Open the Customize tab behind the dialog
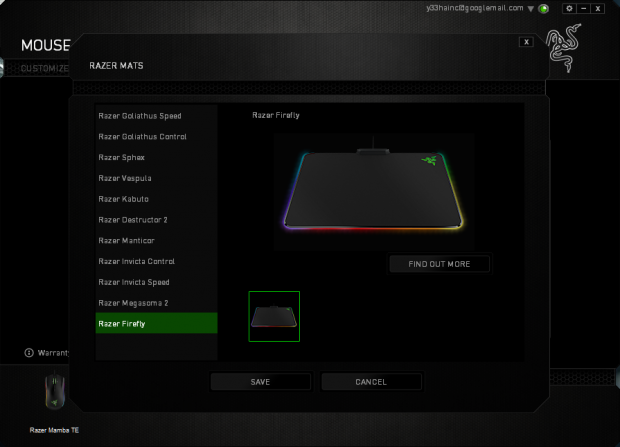Viewport: 620px width, 447px height. 45,68
